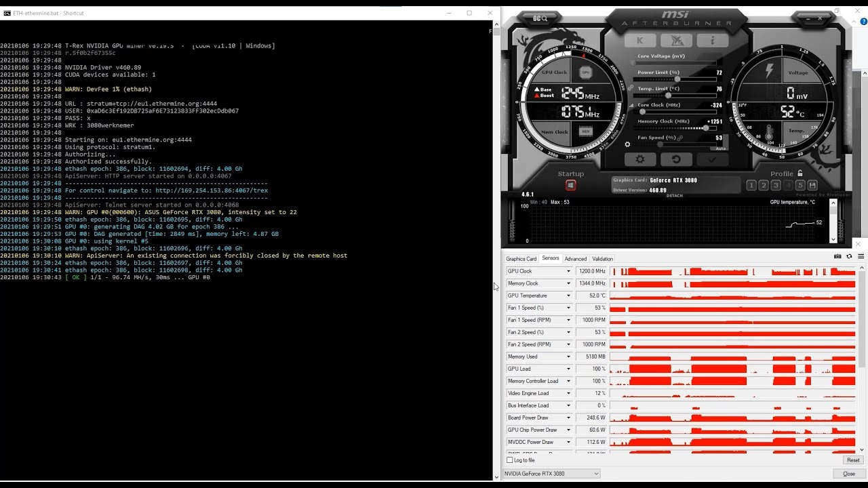Click the GPU-Z Reset button
Screen dimensions: 868x488
(852, 460)
